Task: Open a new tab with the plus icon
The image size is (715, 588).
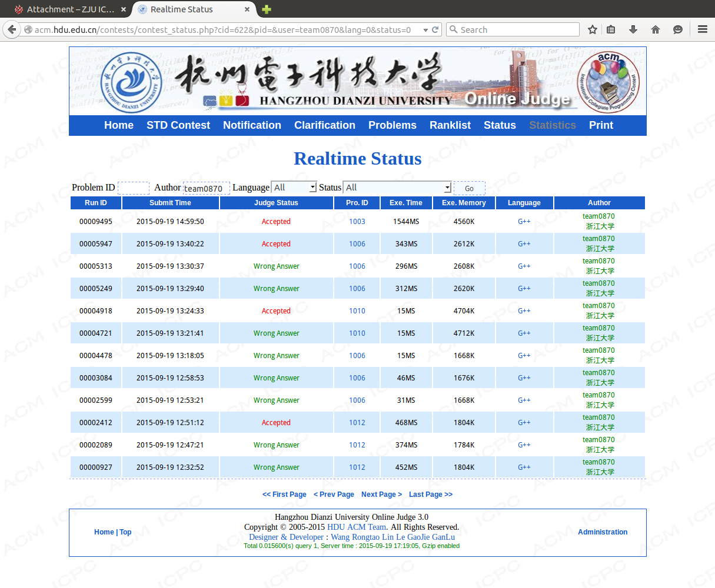Action: pos(267,9)
